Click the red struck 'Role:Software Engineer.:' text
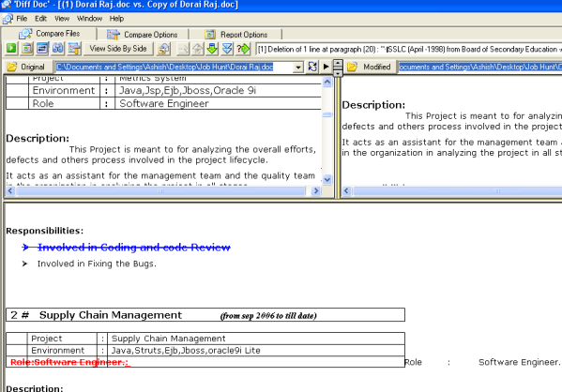Viewport: 562px width, 392px height. click(x=69, y=362)
